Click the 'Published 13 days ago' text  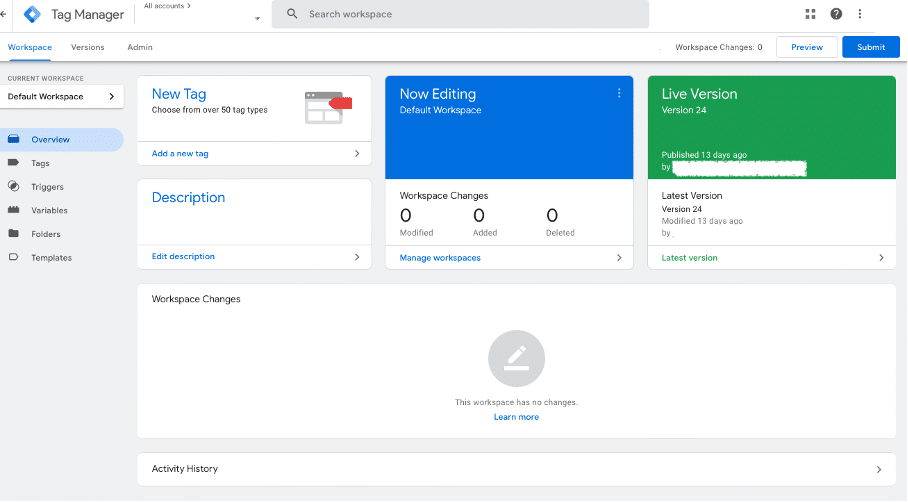coord(704,155)
